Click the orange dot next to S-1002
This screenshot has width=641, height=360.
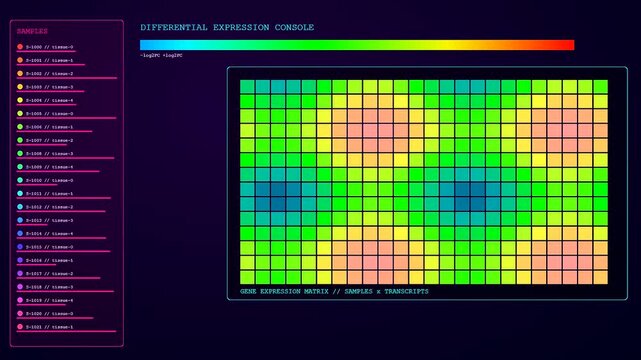click(x=20, y=74)
